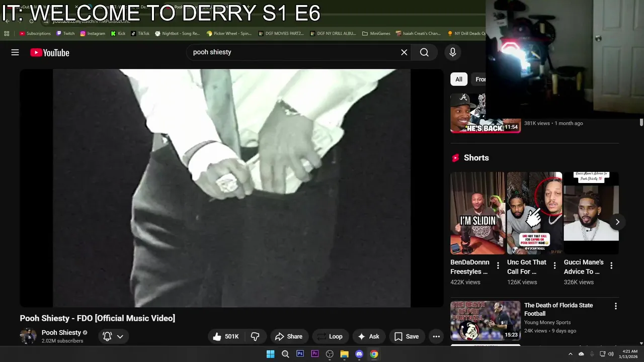Click the magnifier search button
The image size is (644, 362).
pos(424,52)
